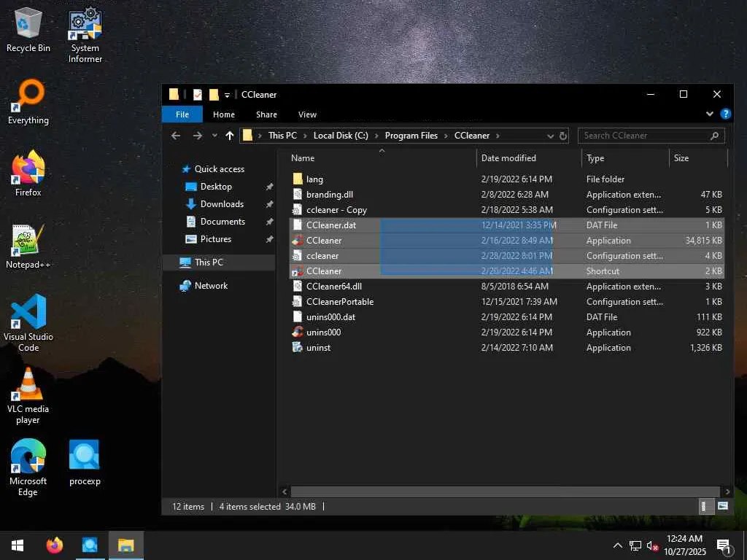Screen dimensions: 747x560
Task: Open the procexp desktop icon
Action: click(x=85, y=462)
